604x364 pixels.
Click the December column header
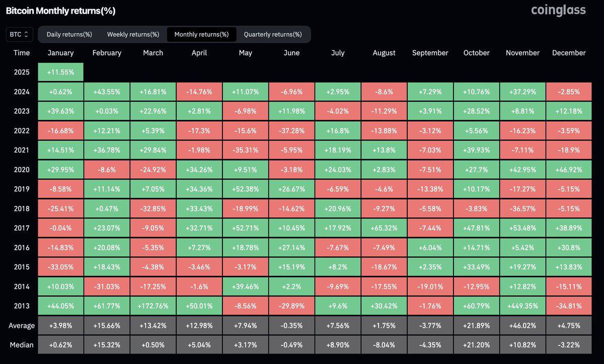(x=569, y=53)
